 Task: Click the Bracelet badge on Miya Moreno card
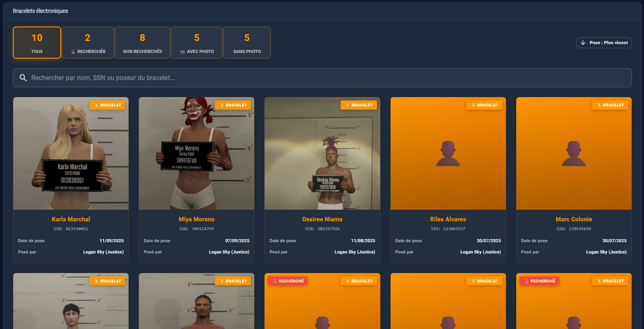(233, 105)
